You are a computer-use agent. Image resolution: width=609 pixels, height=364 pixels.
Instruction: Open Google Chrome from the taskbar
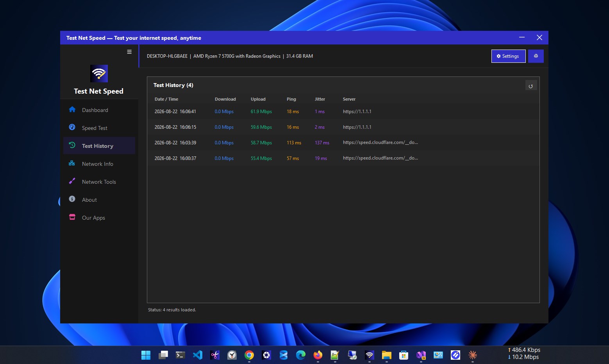[x=249, y=355]
